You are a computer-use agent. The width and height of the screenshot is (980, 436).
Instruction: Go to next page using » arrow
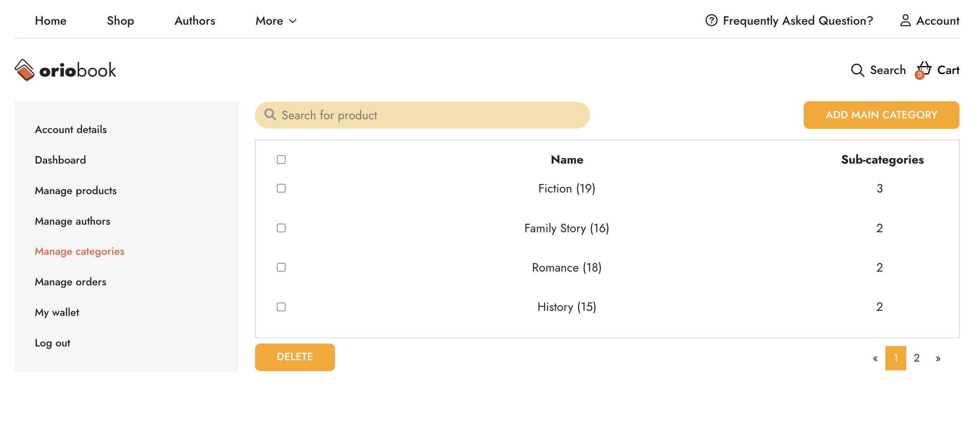coord(938,358)
